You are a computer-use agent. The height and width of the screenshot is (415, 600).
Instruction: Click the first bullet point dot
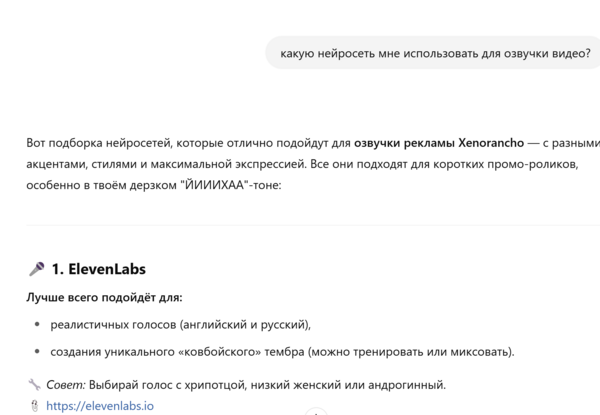click(x=37, y=324)
